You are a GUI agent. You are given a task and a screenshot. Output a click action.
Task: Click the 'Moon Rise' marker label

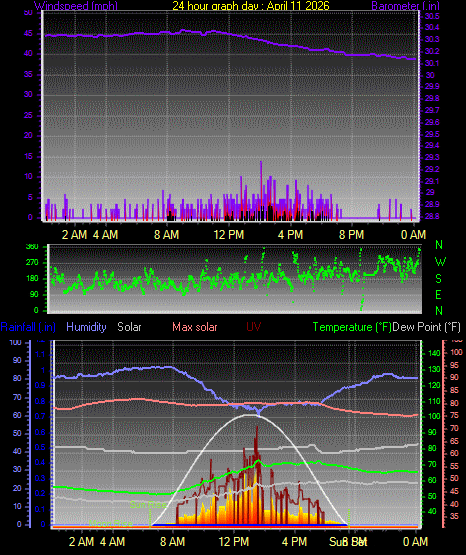tap(111, 523)
